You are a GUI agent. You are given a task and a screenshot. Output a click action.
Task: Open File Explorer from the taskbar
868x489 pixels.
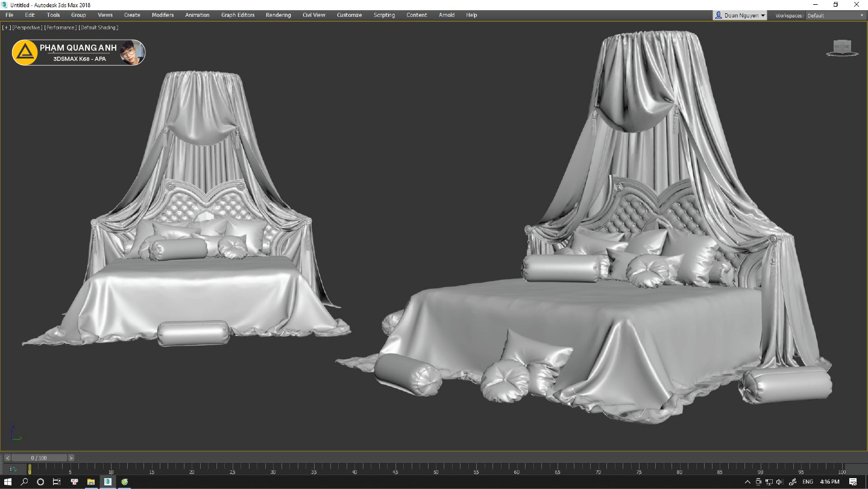[91, 482]
